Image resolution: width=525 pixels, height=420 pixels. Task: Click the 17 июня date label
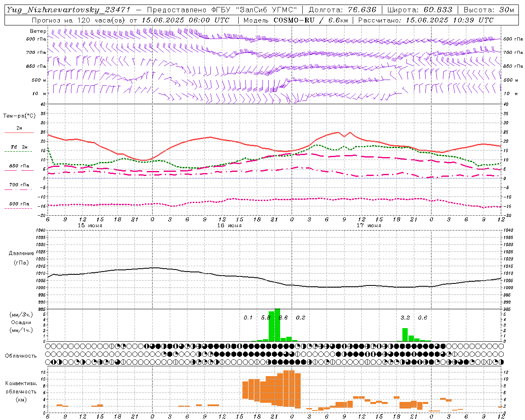point(369,226)
